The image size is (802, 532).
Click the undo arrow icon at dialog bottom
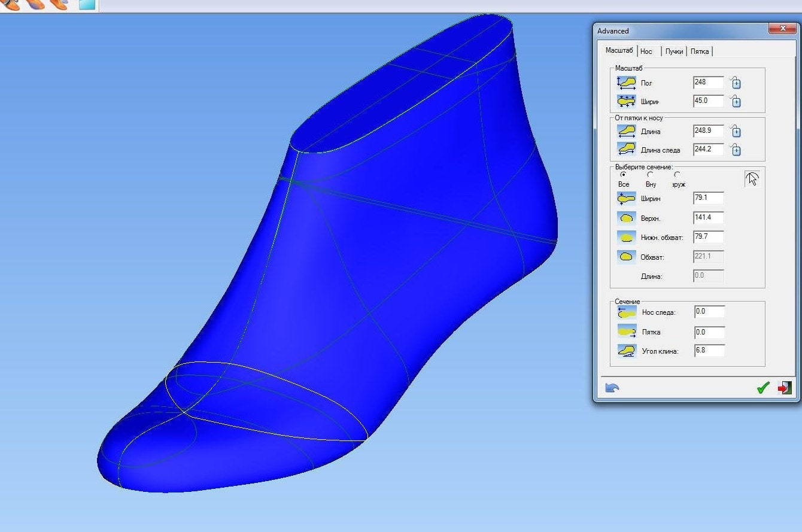611,388
